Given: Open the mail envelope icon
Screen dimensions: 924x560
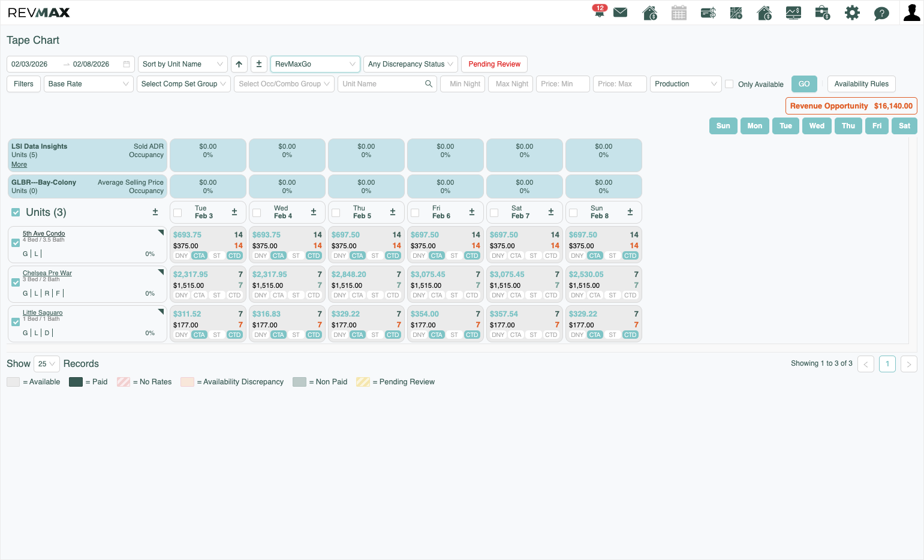Looking at the screenshot, I should (x=621, y=13).
